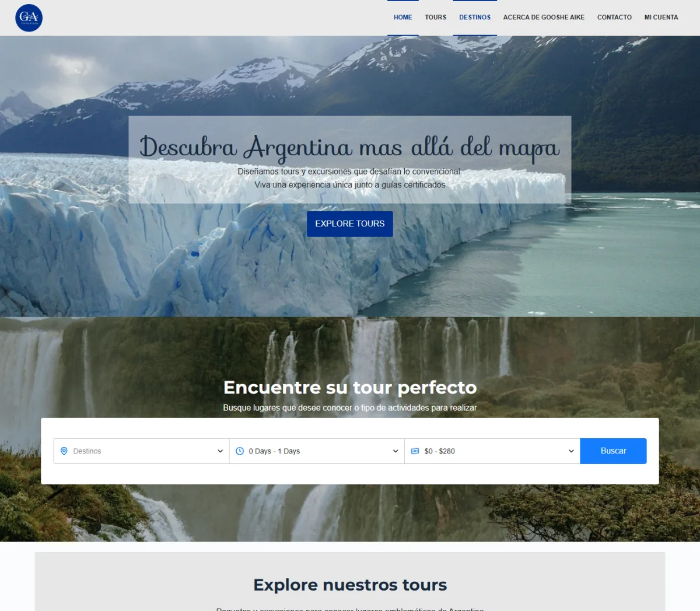
Task: Click the clock icon in duration field
Action: [x=240, y=451]
